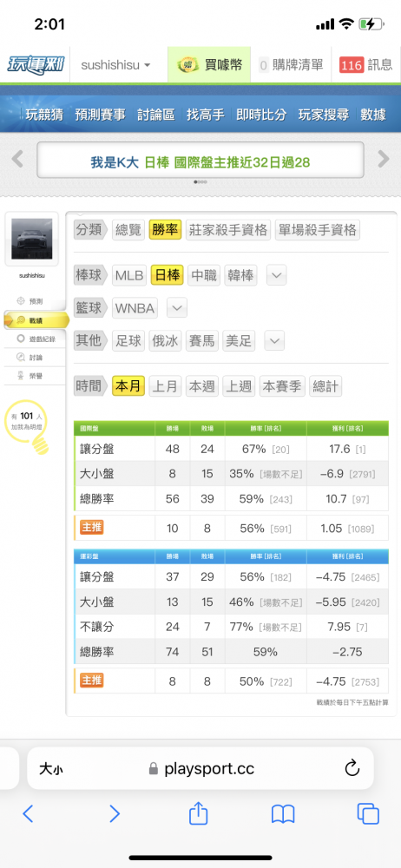This screenshot has width=401, height=868.
Task: Open the sushishisu account dropdown
Action: coord(115,65)
